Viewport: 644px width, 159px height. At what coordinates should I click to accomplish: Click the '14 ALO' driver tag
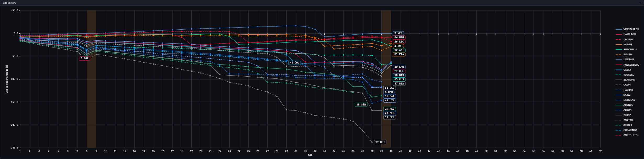pyautogui.click(x=390, y=109)
